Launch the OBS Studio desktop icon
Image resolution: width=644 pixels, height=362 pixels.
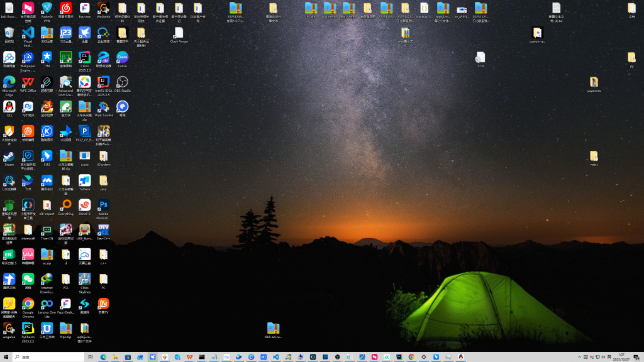123,82
